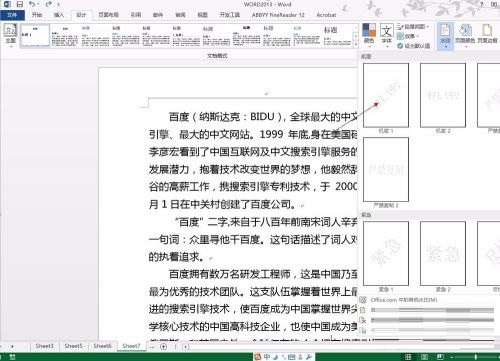Click the Save icon in quick access toolbar

20,4
